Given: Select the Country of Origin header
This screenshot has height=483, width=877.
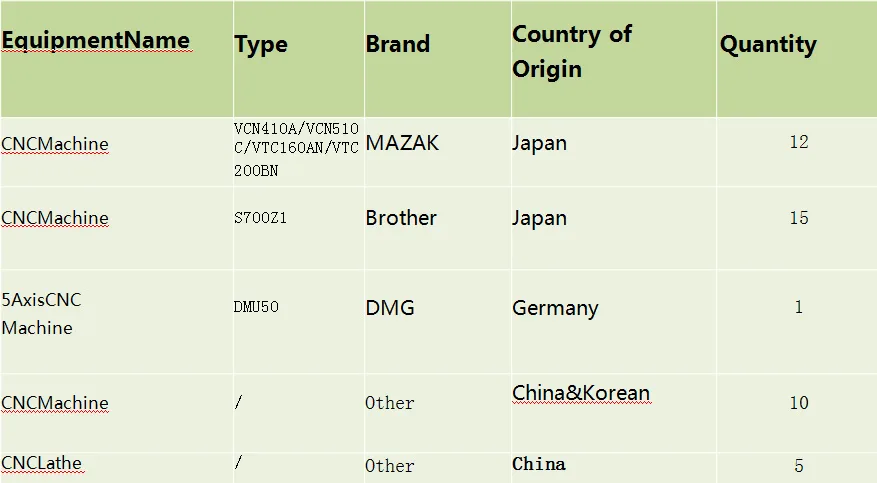Looking at the screenshot, I should click(x=572, y=51).
